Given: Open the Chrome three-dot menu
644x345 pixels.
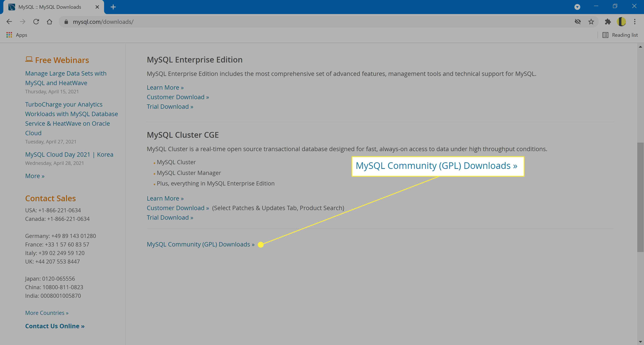Looking at the screenshot, I should click(635, 22).
